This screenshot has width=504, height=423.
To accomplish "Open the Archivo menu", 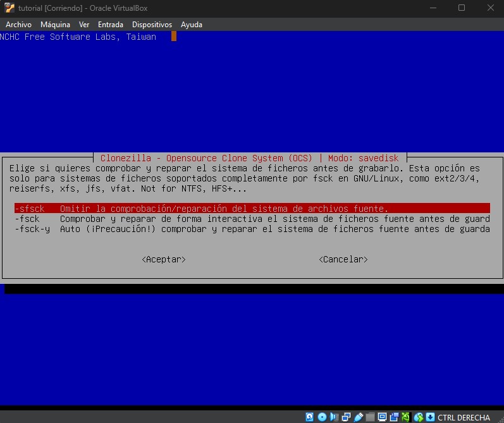I will pyautogui.click(x=18, y=25).
